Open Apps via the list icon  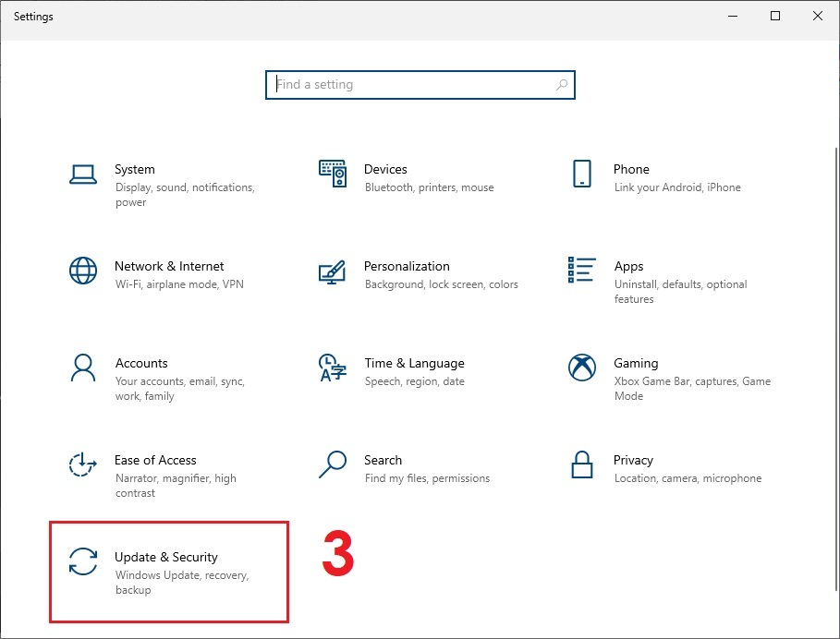point(581,271)
